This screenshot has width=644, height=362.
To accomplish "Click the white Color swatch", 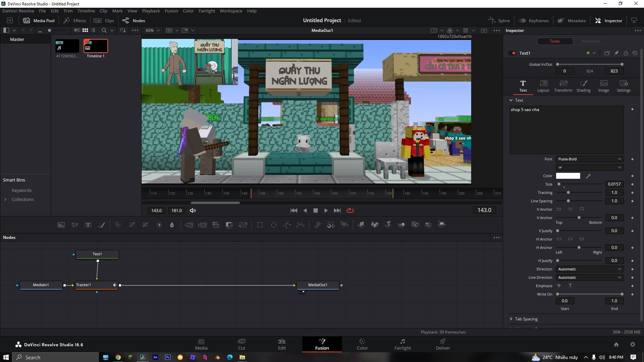I will 568,176.
